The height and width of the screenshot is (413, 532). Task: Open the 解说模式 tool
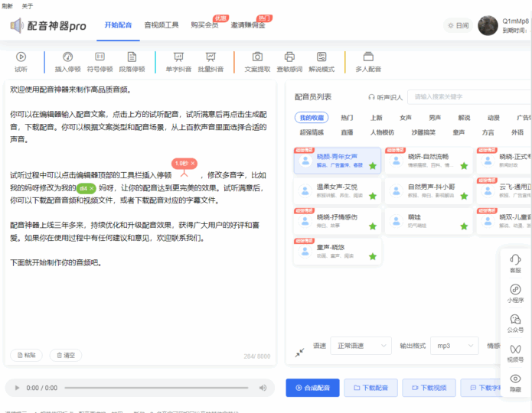[x=321, y=62]
